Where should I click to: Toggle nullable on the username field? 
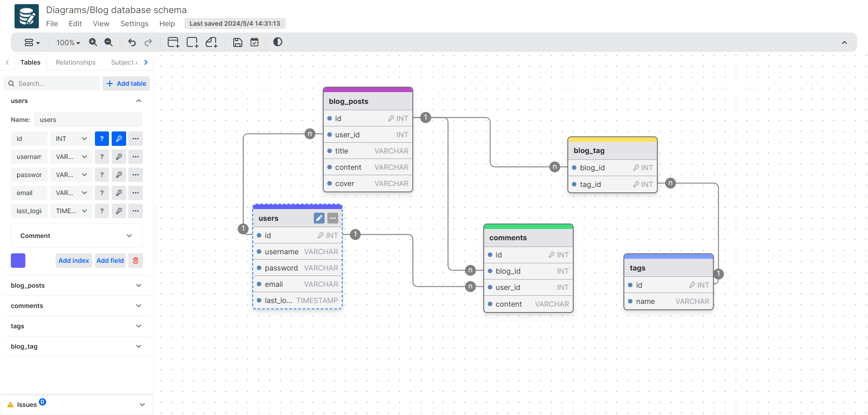click(x=102, y=157)
